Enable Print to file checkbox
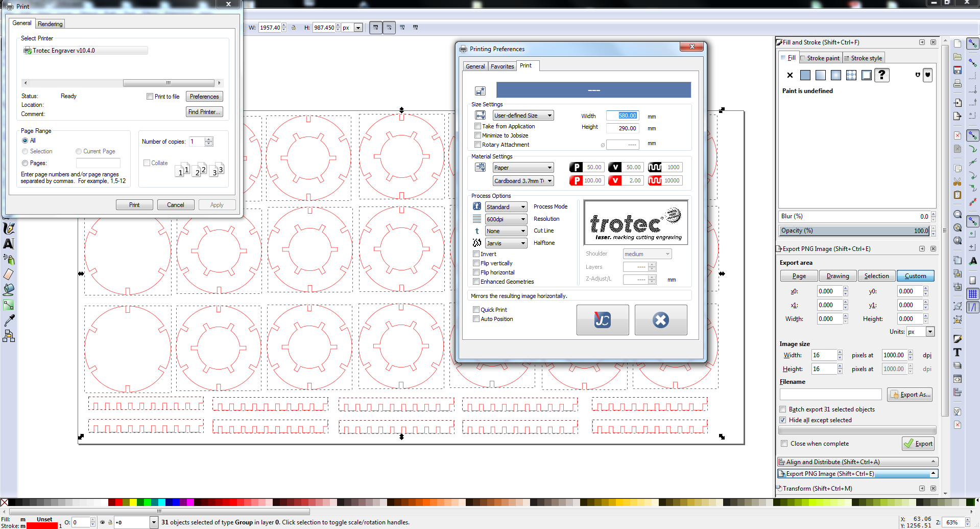The height and width of the screenshot is (529, 980). point(150,97)
